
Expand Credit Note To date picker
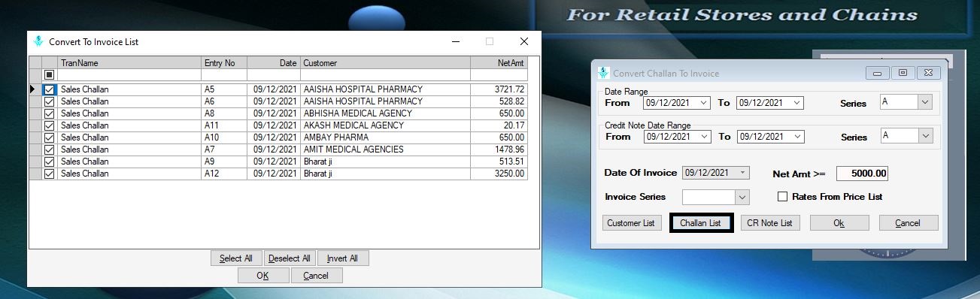[797, 137]
